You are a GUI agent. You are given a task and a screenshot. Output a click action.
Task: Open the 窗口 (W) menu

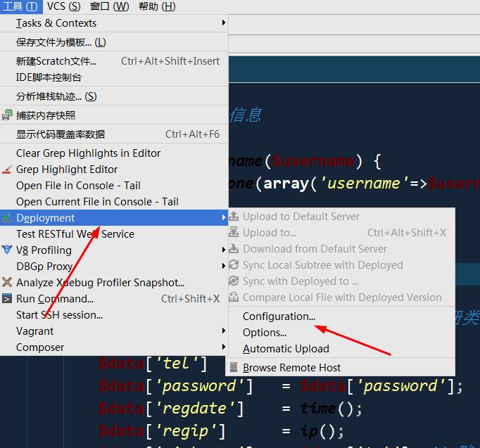(x=110, y=6)
